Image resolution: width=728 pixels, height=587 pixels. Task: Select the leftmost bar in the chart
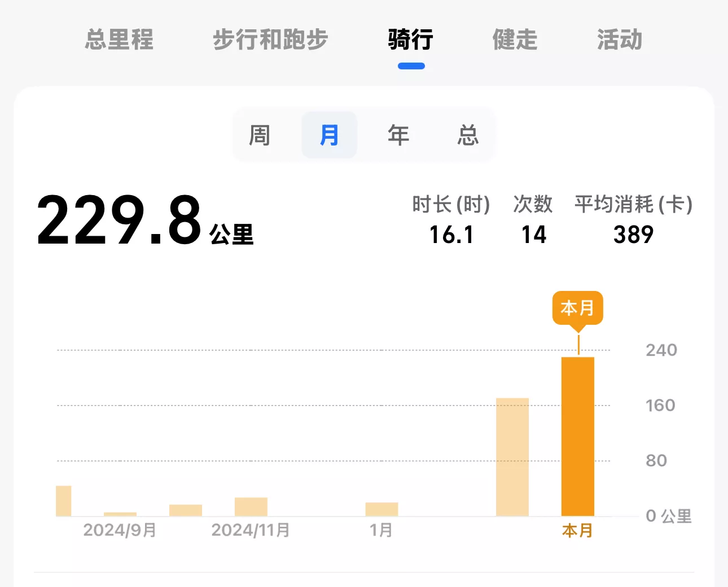[x=64, y=501]
